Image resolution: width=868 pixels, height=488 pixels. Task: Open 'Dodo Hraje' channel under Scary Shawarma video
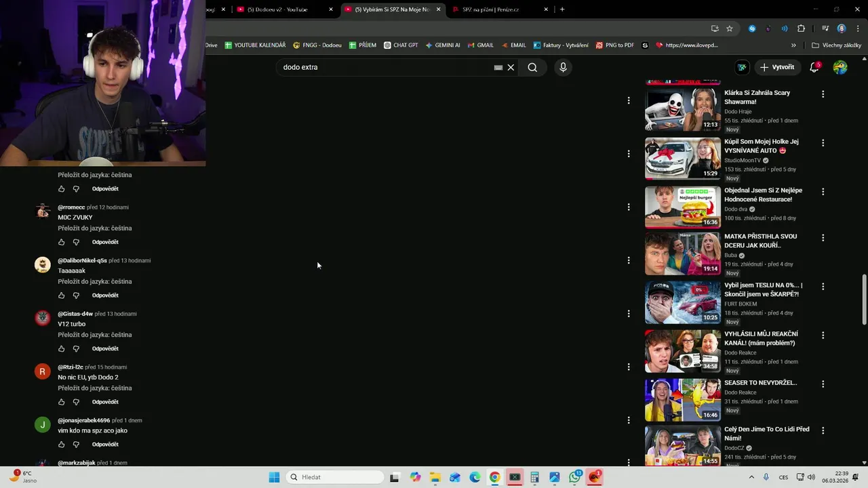tap(738, 111)
